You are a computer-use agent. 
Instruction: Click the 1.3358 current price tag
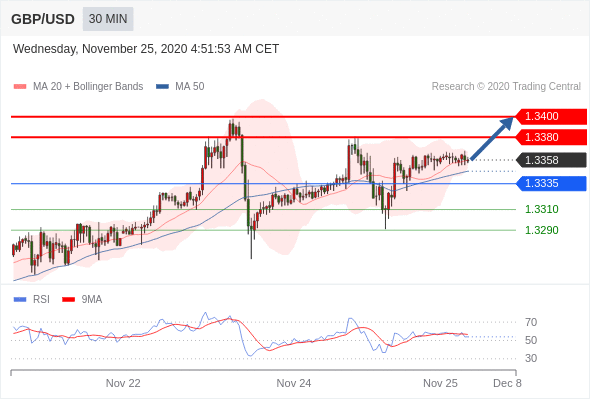[x=551, y=160]
